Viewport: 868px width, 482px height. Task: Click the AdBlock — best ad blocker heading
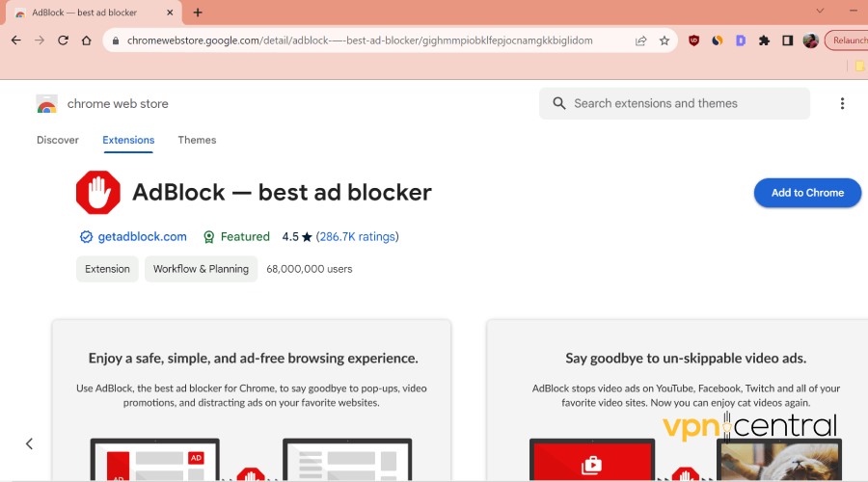point(282,193)
